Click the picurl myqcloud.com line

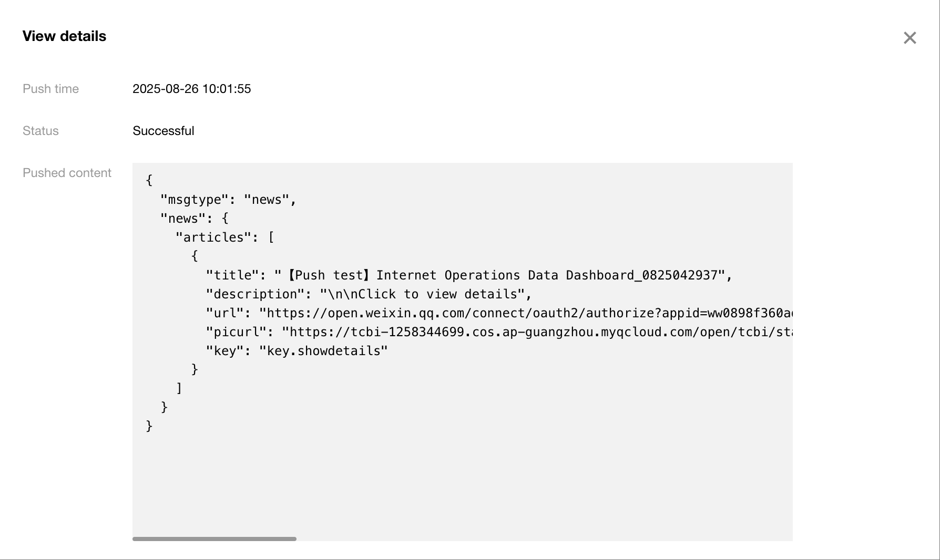[498, 332]
